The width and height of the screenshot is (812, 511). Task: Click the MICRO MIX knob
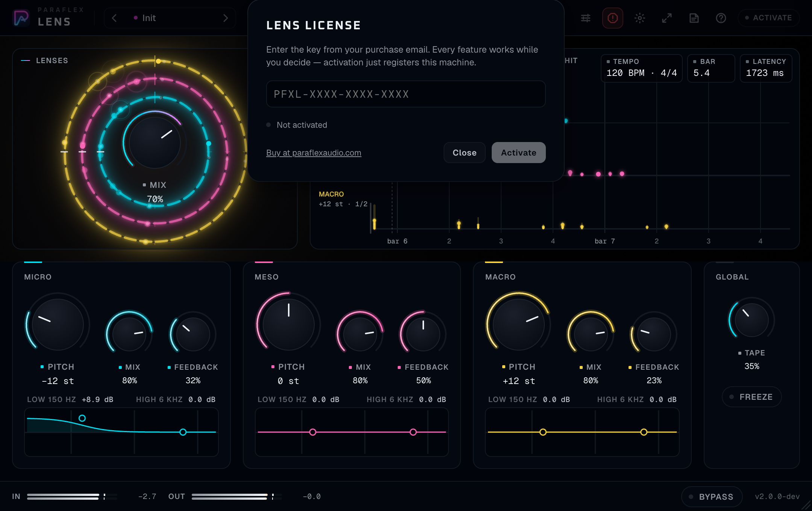click(129, 334)
